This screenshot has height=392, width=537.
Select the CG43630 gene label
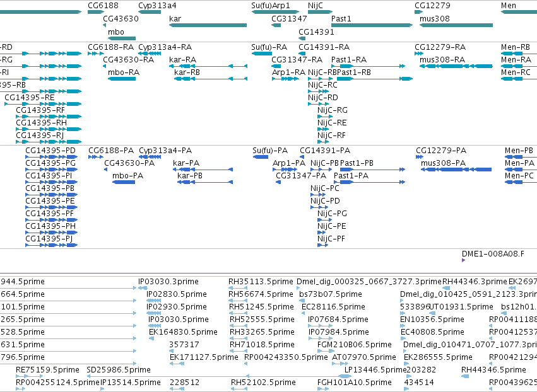(x=121, y=18)
